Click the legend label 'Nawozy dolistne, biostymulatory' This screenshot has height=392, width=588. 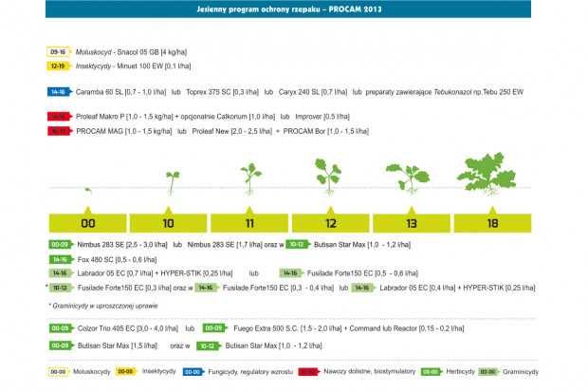tap(369, 371)
